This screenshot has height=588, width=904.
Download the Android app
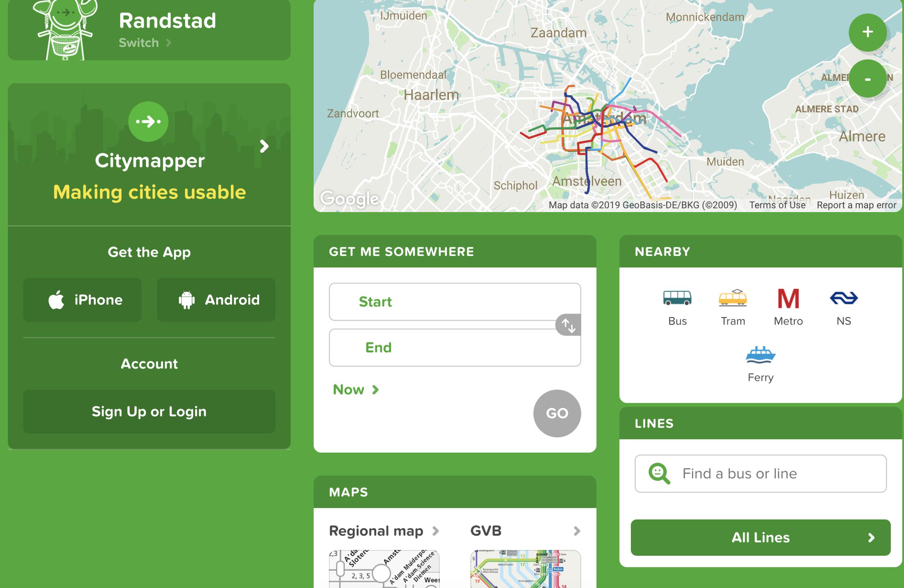coord(216,300)
